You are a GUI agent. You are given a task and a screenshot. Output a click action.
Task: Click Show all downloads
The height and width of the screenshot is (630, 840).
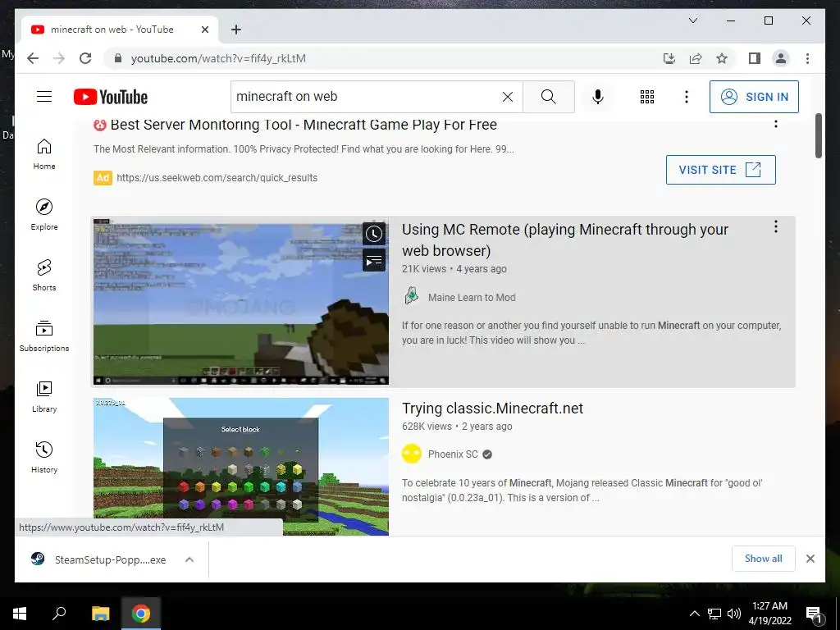[x=764, y=558]
